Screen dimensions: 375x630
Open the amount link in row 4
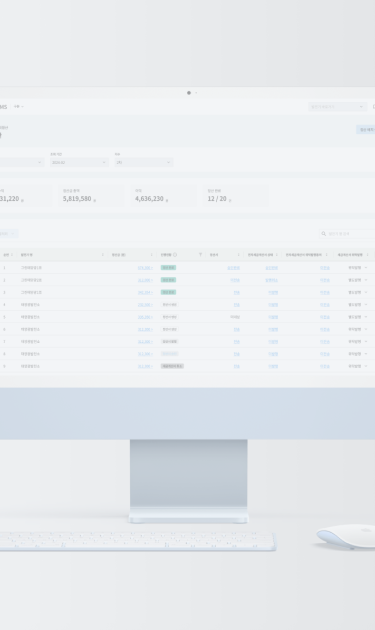(145, 305)
